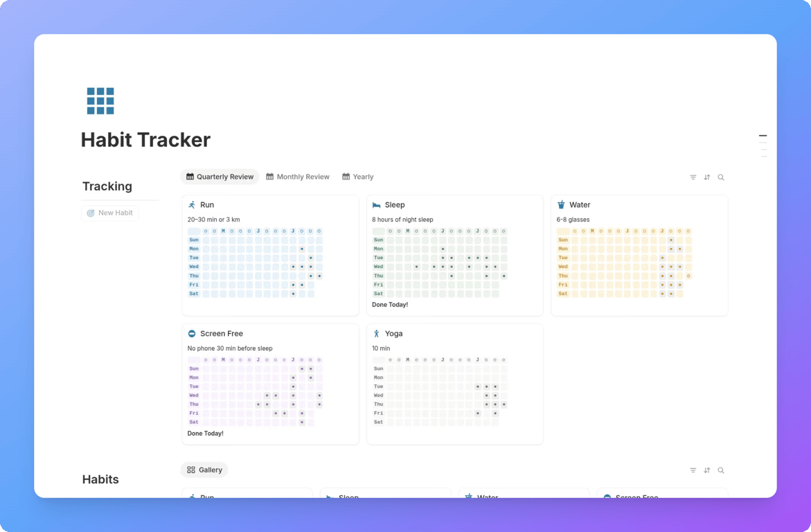Click the Habit Tracker page title
The image size is (811, 532).
pos(145,139)
